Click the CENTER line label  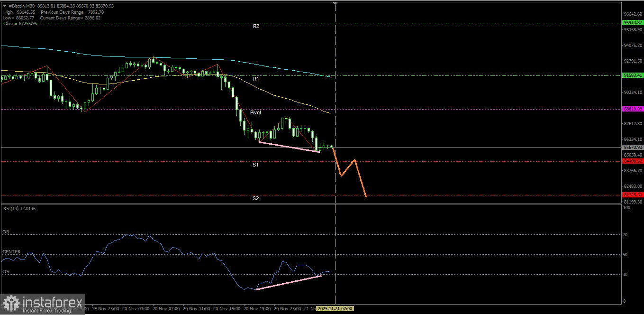click(x=10, y=251)
